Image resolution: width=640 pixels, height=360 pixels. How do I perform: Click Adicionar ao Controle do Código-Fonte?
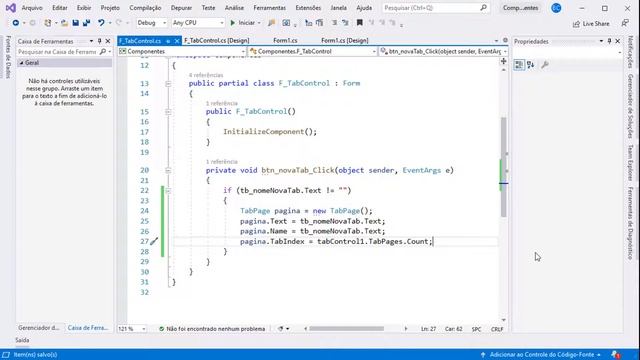coord(541,355)
